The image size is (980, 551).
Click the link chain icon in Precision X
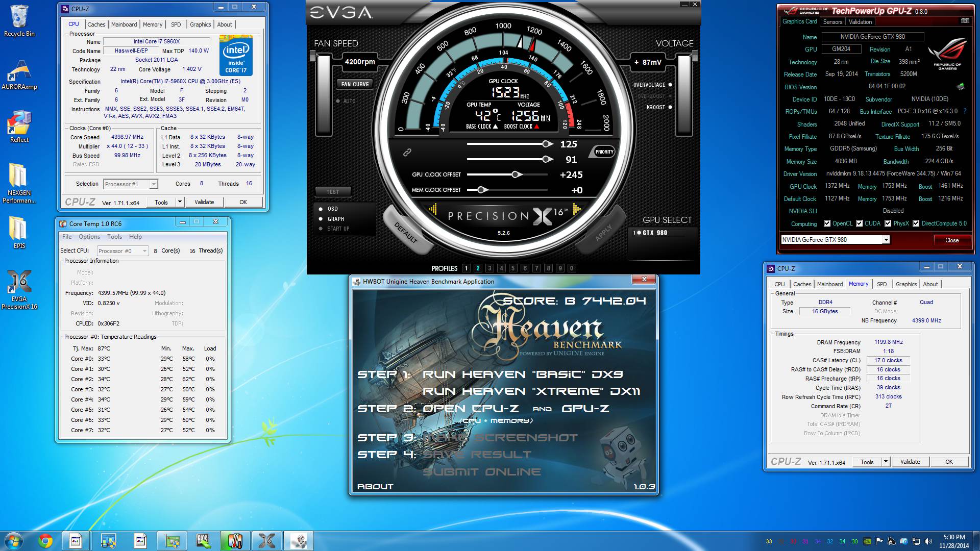coord(407,152)
